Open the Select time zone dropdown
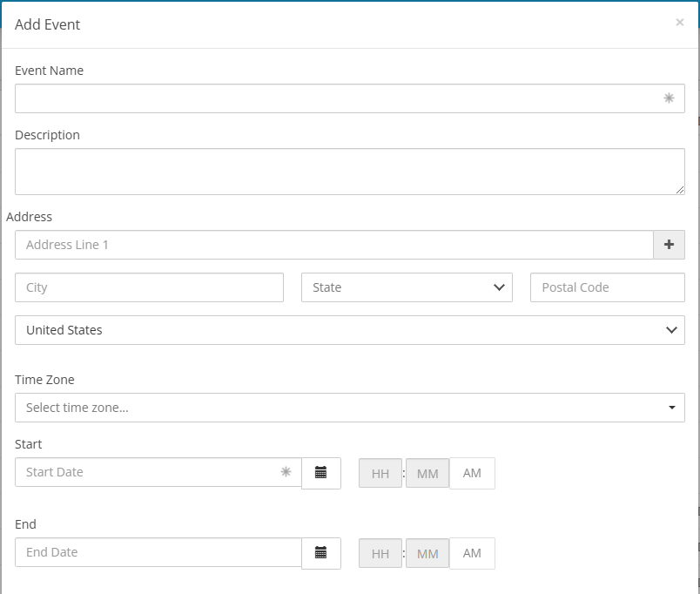The image size is (700, 594). 349,408
